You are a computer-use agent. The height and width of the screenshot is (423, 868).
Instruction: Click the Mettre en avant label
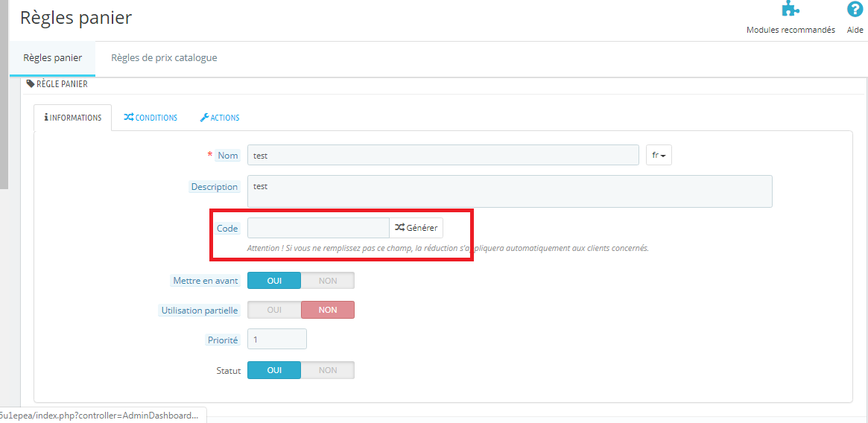coord(206,281)
